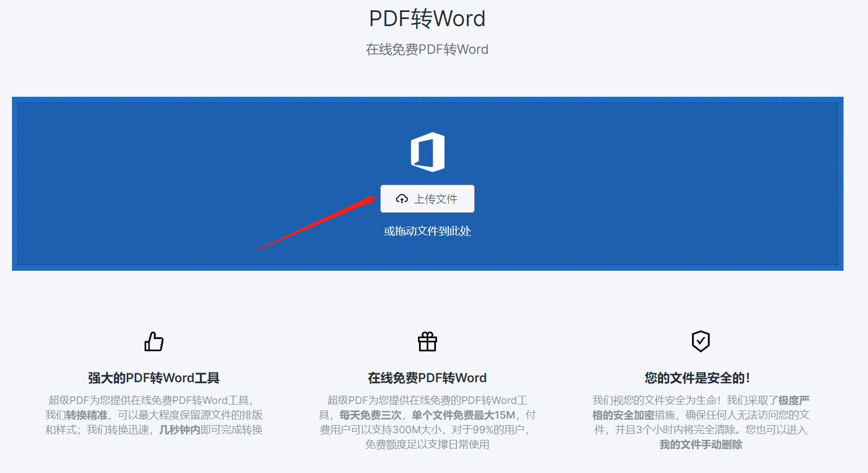
Task: Click the 上传文件 upload button
Action: pos(427,199)
